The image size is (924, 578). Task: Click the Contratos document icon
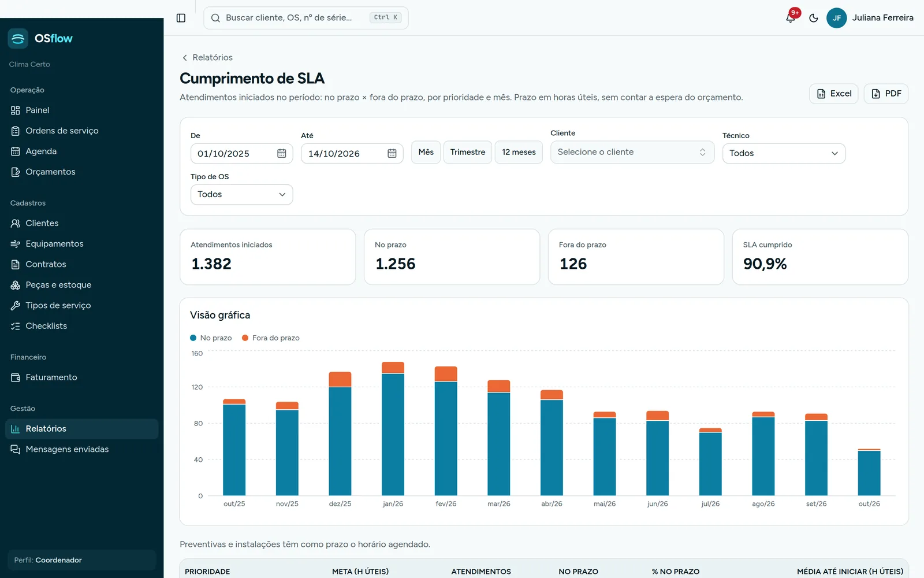coord(16,264)
